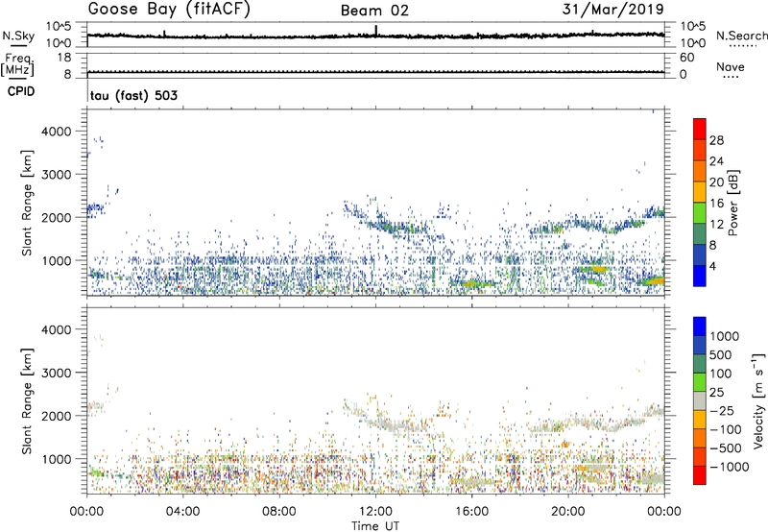The image size is (768, 532).
Task: Click the date "31/Mar/2019"
Action: 613,9
